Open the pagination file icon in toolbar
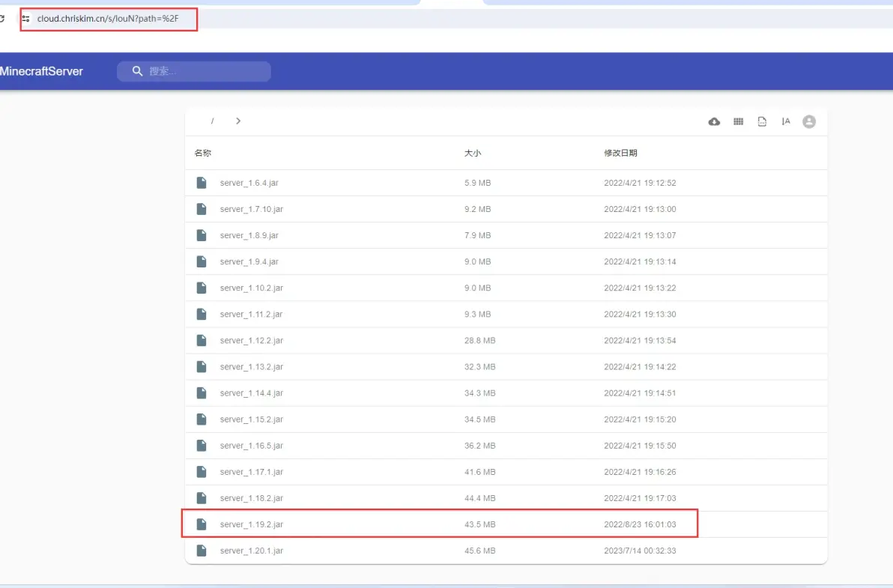 coord(762,121)
